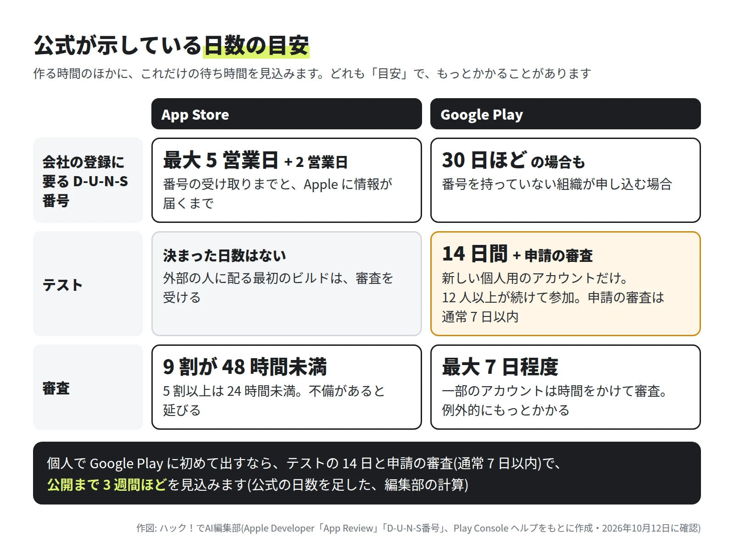Click the 'テスト' row label
The image size is (734, 560).
tap(88, 284)
